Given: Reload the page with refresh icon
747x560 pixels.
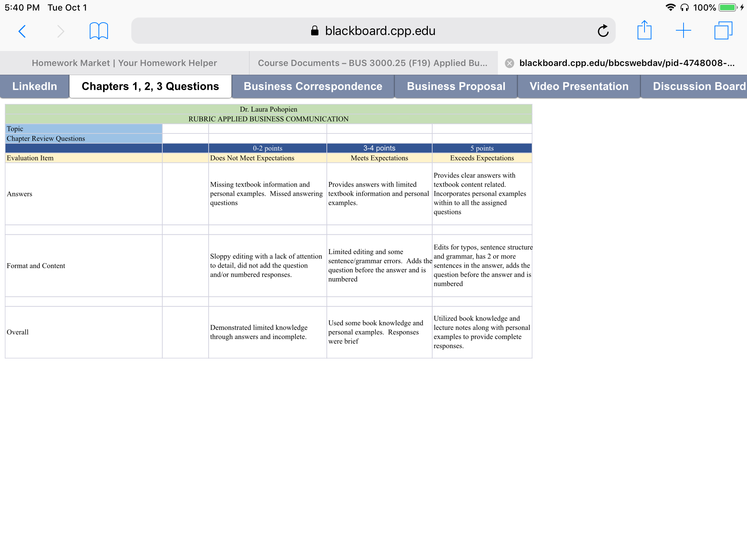Looking at the screenshot, I should 603,31.
